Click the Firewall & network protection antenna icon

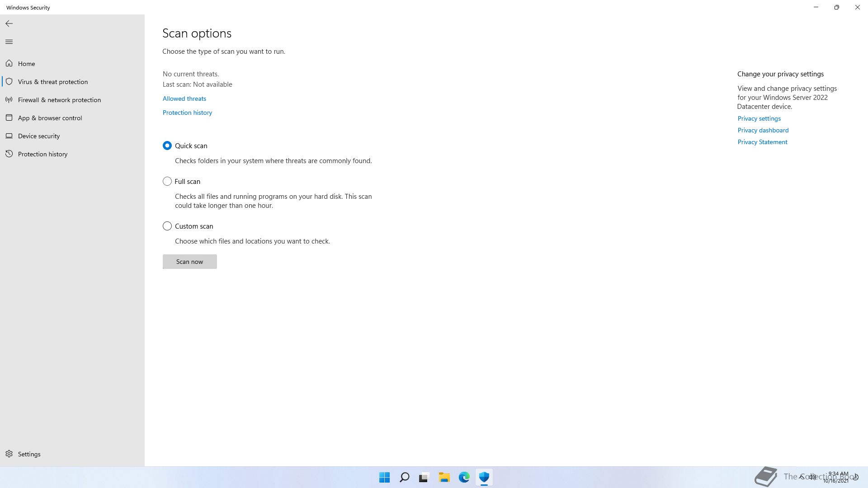point(9,99)
